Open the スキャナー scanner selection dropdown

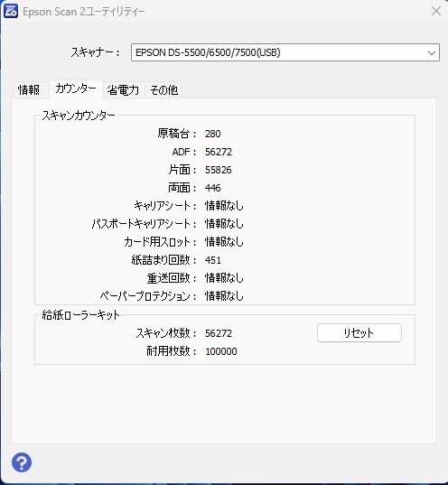(285, 52)
